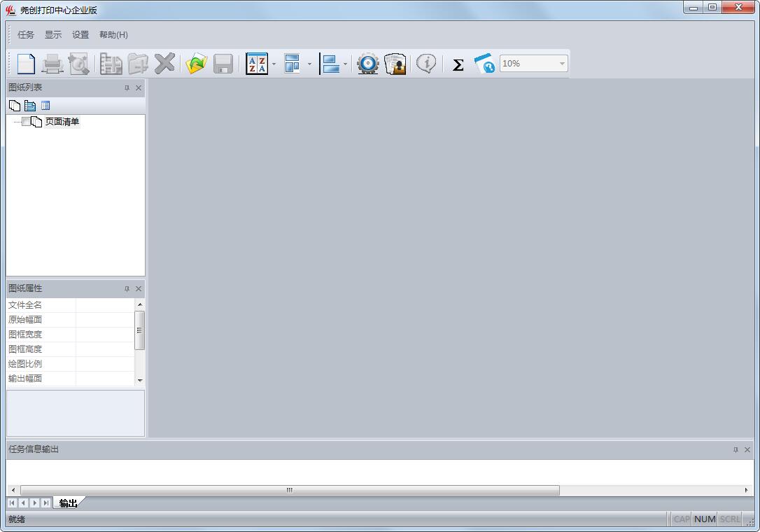
Task: Expand the align icon dropdown arrow
Action: (345, 64)
